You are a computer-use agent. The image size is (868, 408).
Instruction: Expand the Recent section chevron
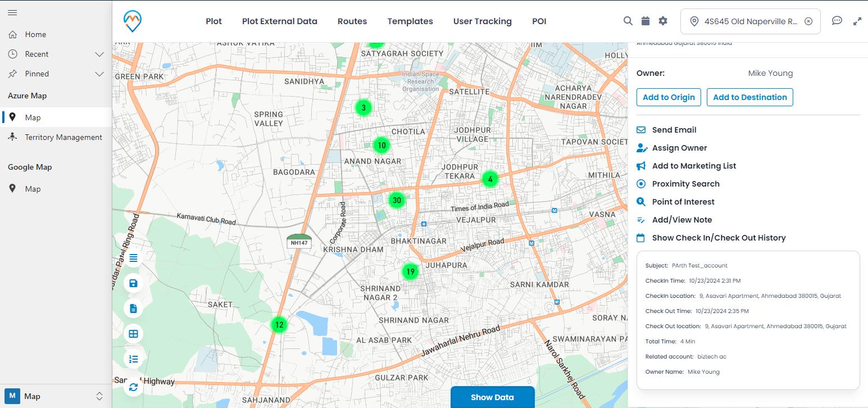[x=99, y=54]
